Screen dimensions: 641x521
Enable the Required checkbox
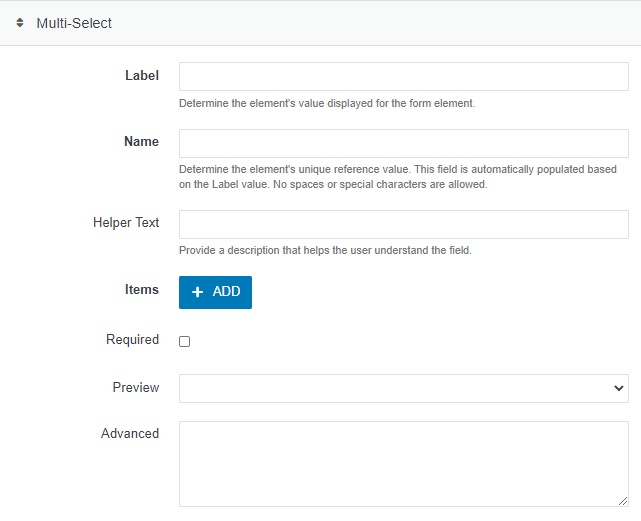184,341
